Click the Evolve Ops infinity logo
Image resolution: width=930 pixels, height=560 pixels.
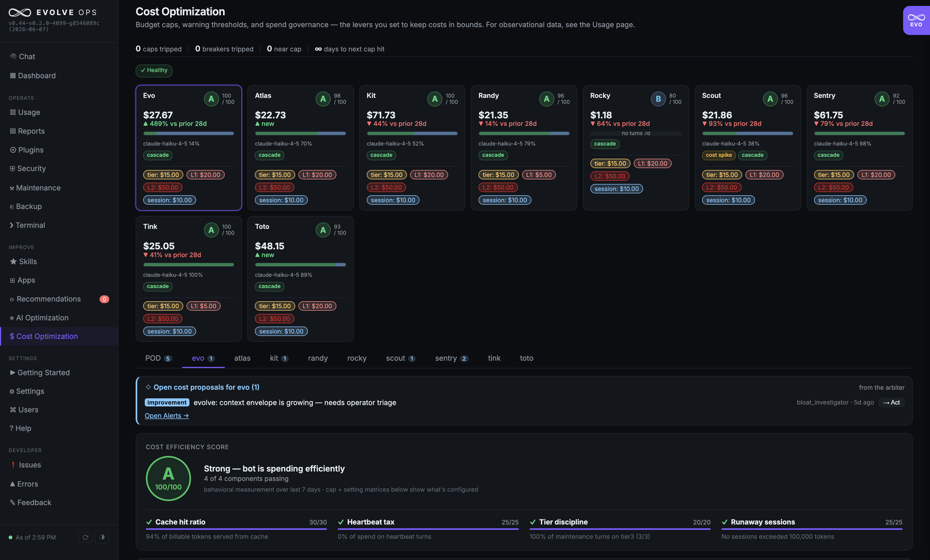click(20, 12)
